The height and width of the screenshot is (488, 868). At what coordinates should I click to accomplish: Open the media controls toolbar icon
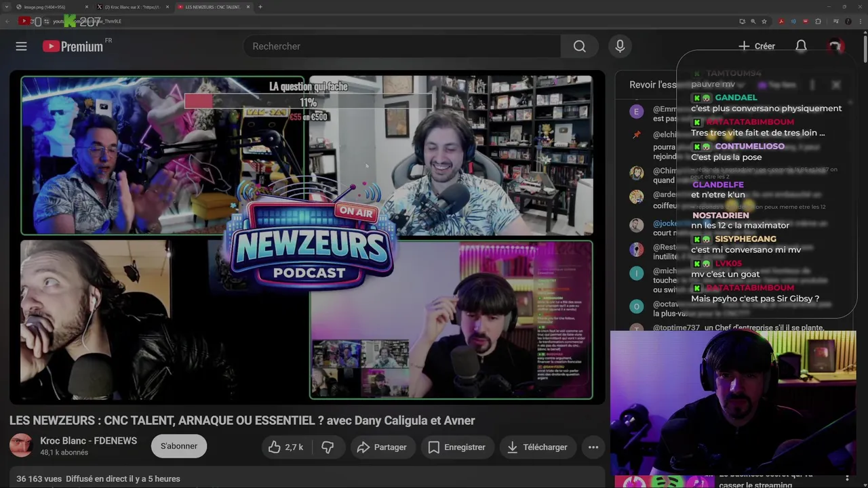tap(835, 21)
